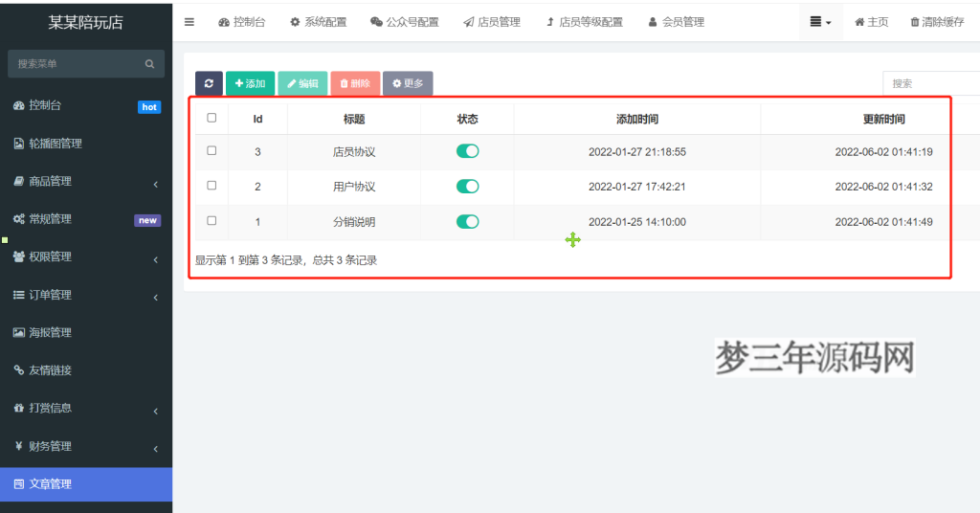Sort by the 添加时间 column header

636,119
